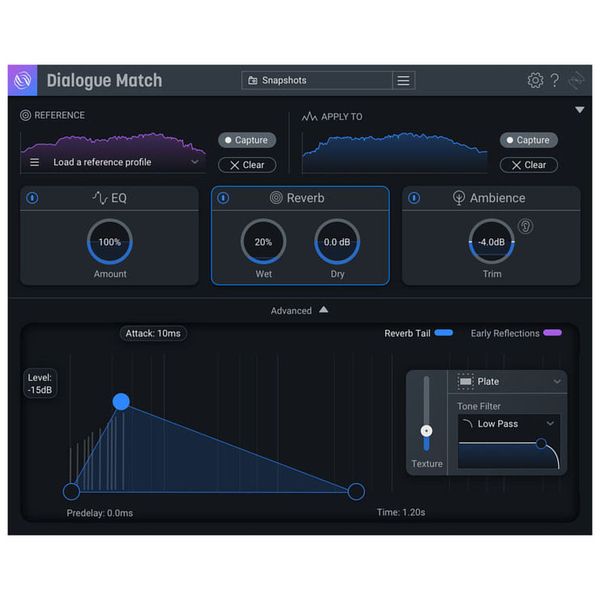This screenshot has width=600, height=600.
Task: Click Clear in the Reference section
Action: tap(247, 165)
